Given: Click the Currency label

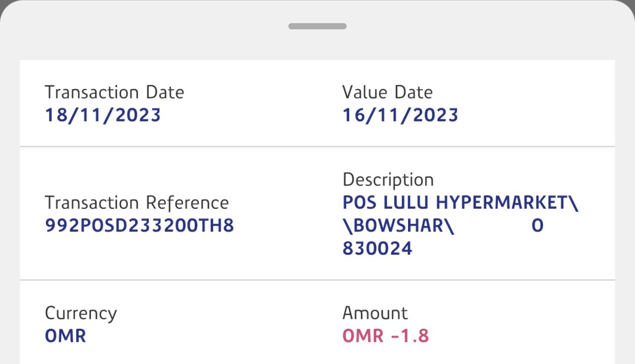Looking at the screenshot, I should click(x=81, y=314).
